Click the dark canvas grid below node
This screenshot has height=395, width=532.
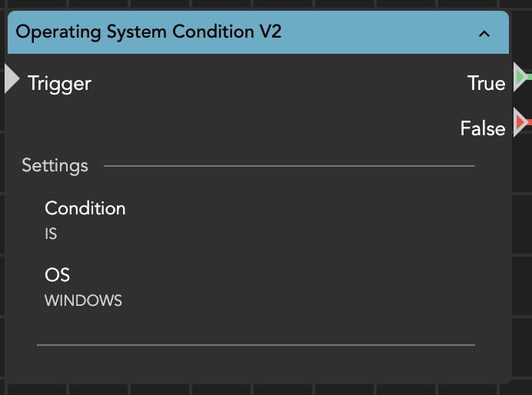[261, 389]
